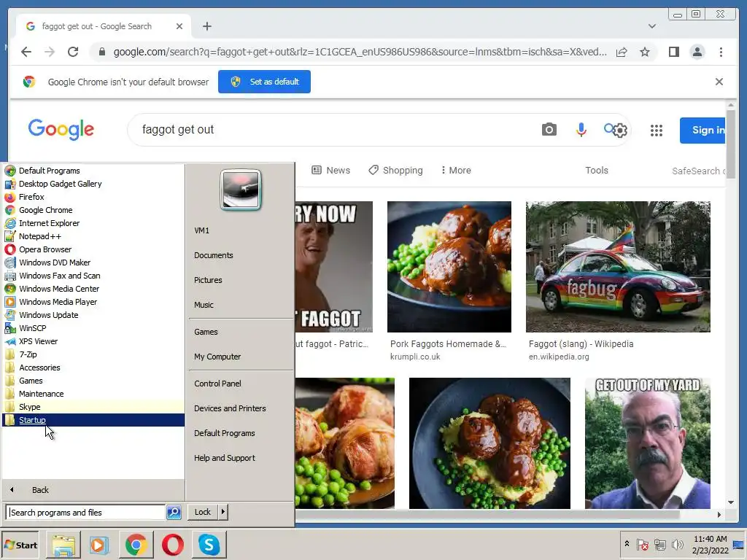Open Windows Fax and Scan
747x560 pixels.
(94, 276)
